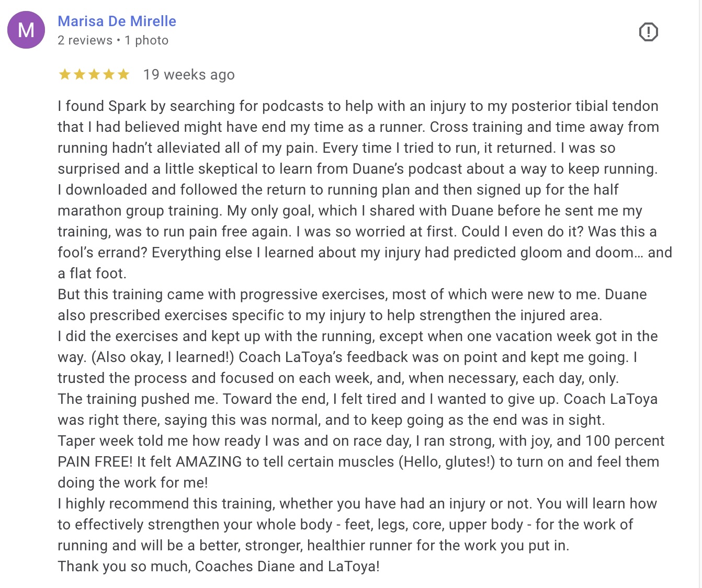Image resolution: width=702 pixels, height=588 pixels.
Task: Click the "a flat foot." line
Action: (x=92, y=274)
